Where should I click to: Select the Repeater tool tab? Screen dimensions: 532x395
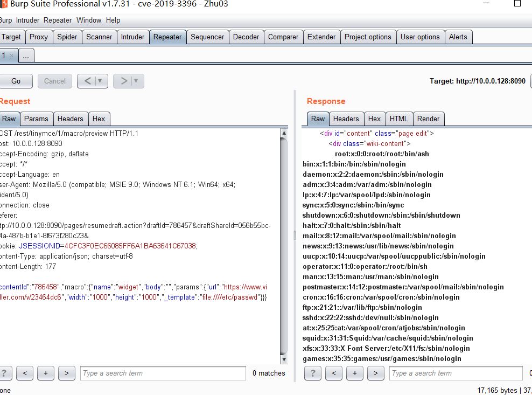[x=167, y=37]
